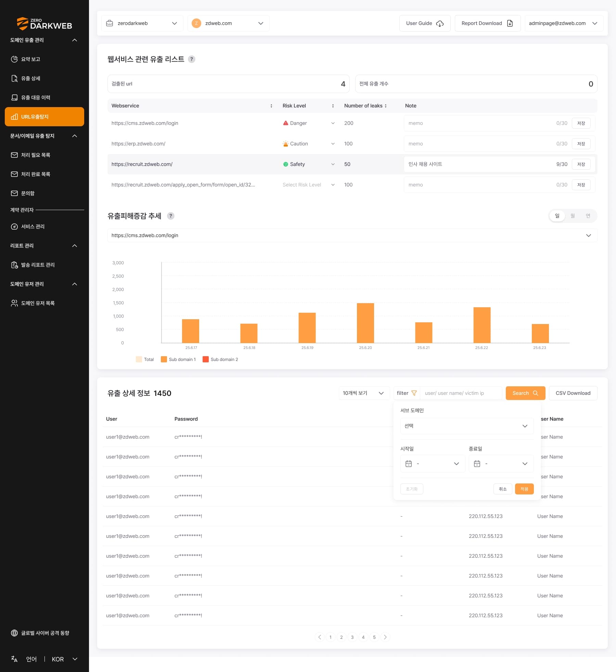
Task: Open 서비스 관리 in sidebar
Action: point(44,227)
